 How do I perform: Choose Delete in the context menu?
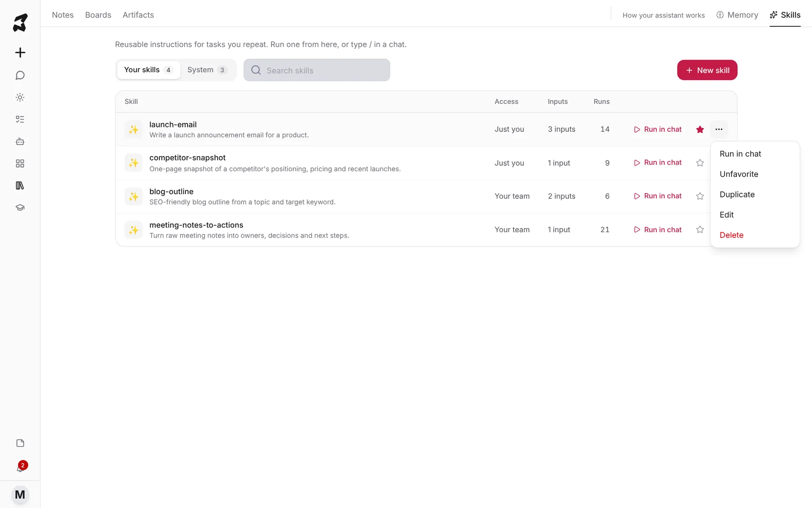coord(755,235)
